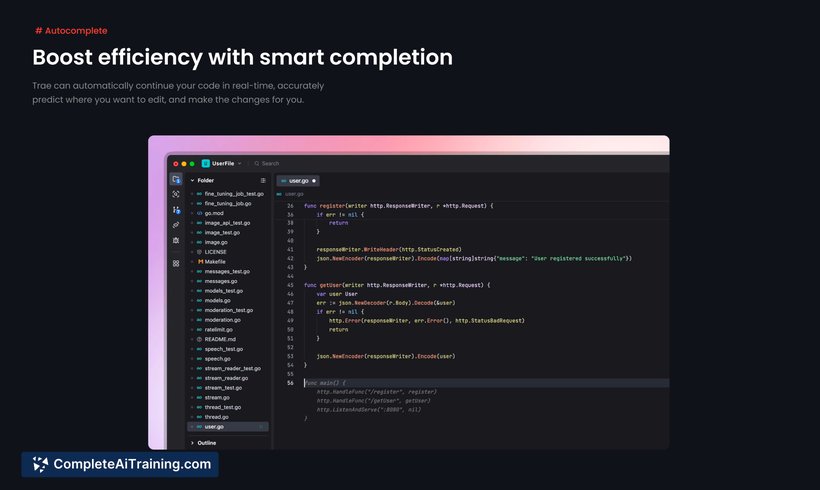Image resolution: width=820 pixels, height=490 pixels.
Task: Open the Extensions grid icon
Action: [176, 264]
